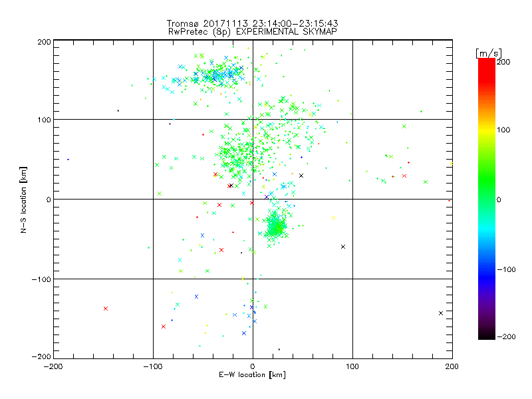Image resolution: width=532 pixels, height=399 pixels.
Task: Click the 'E-W location [km]' axis label
Action: pos(252,374)
